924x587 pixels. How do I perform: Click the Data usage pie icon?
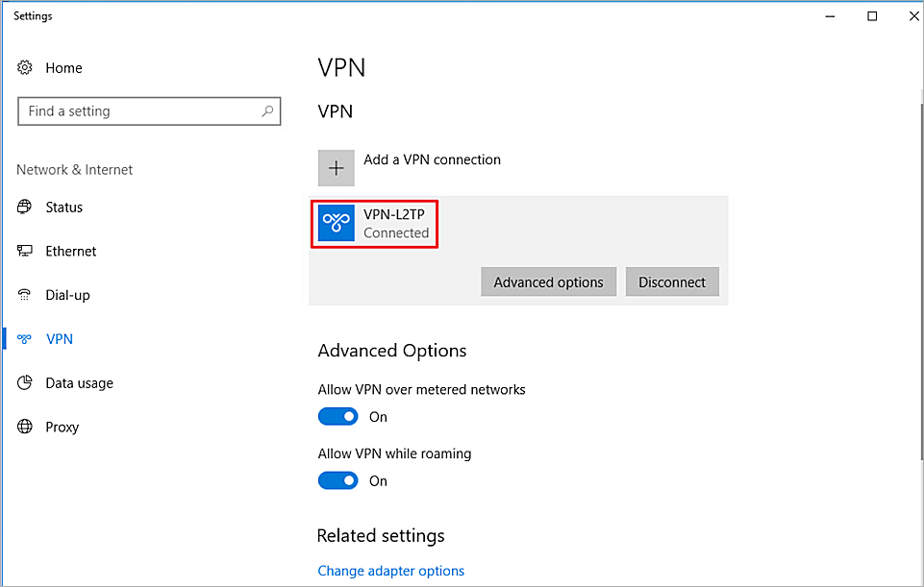coord(25,383)
